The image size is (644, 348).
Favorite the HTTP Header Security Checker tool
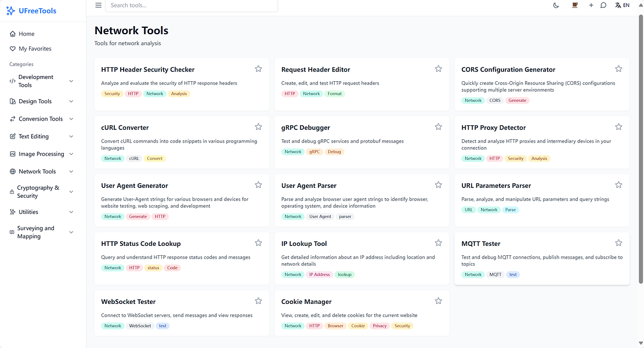[x=258, y=68]
